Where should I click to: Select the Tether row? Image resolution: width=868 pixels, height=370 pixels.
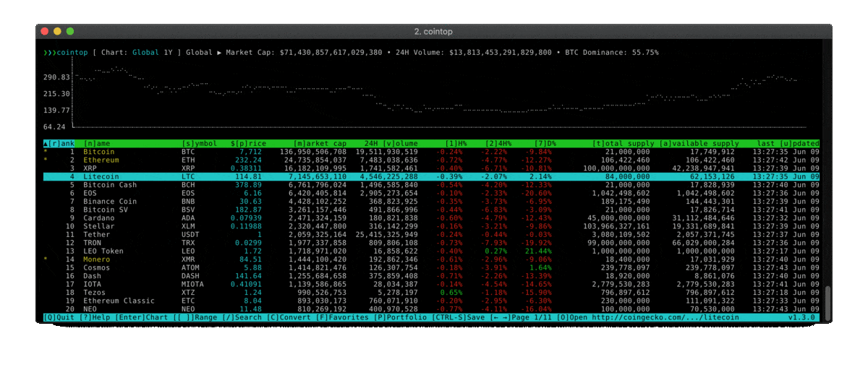pos(431,235)
